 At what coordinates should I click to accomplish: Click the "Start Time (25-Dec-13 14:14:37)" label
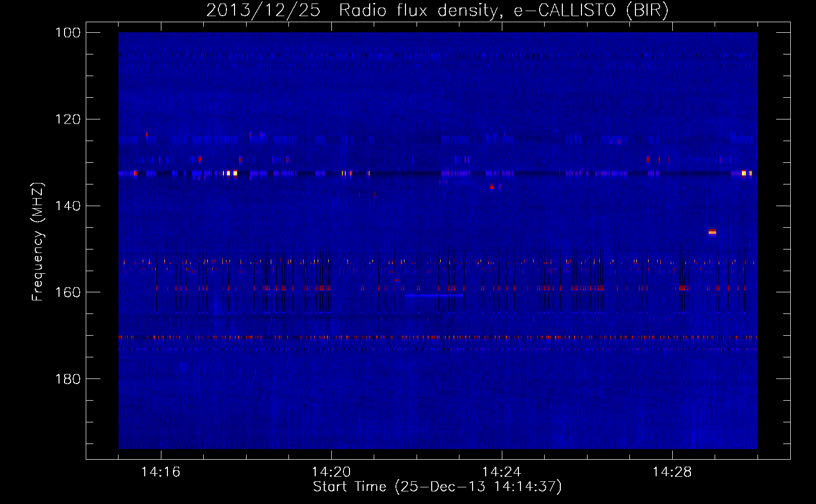pos(437,487)
